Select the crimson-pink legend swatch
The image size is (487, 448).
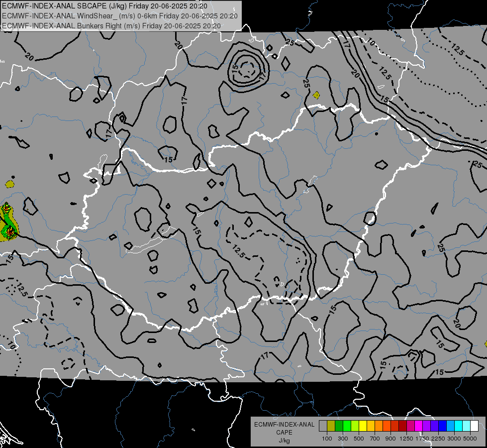click(x=410, y=426)
